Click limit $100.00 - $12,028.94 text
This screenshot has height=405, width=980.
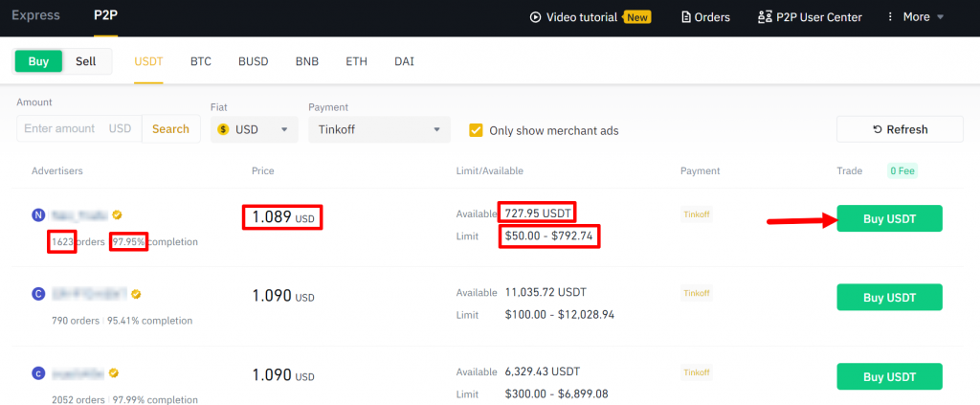click(x=559, y=315)
